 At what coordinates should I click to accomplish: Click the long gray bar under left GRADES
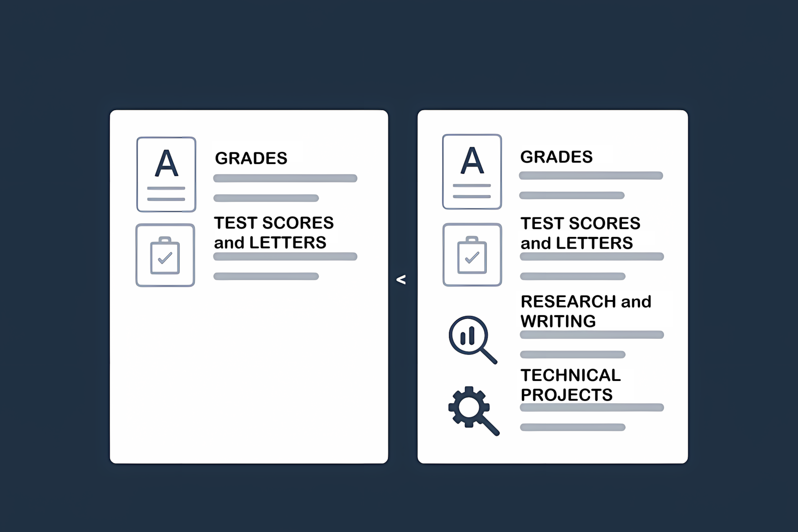click(285, 178)
